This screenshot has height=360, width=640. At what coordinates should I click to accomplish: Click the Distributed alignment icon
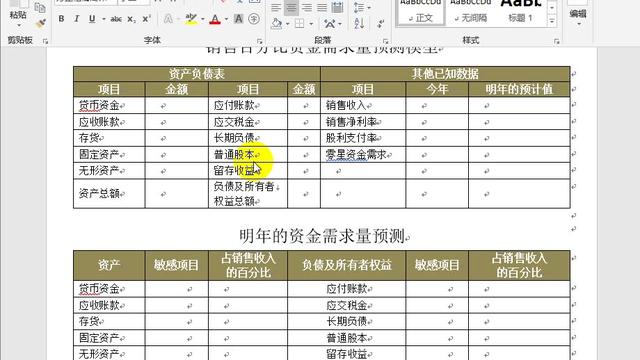click(337, 7)
